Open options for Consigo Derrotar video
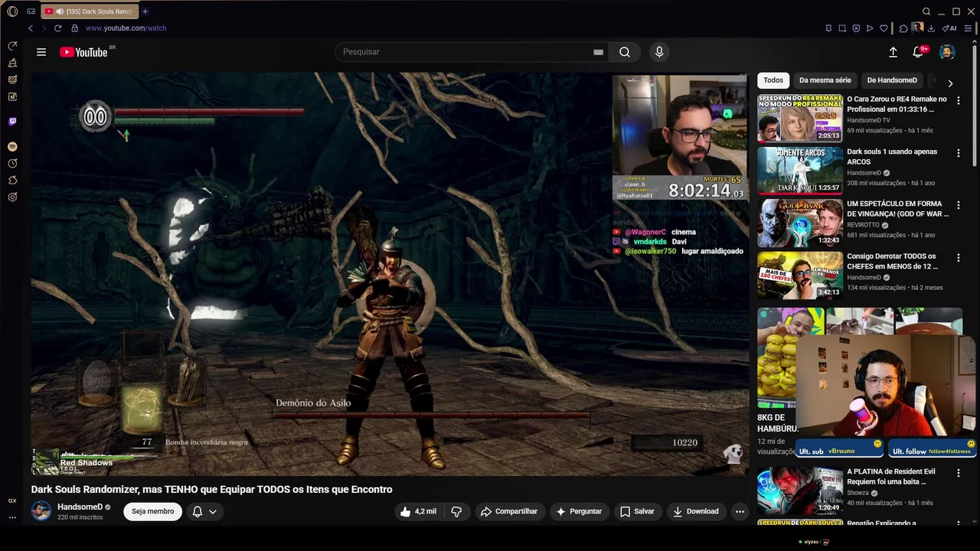The width and height of the screenshot is (980, 551). pyautogui.click(x=958, y=258)
